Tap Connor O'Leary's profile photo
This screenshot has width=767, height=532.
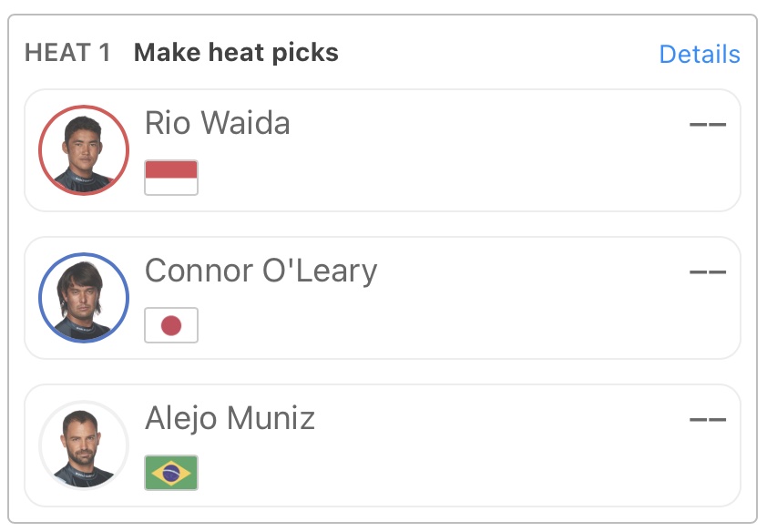coord(84,298)
